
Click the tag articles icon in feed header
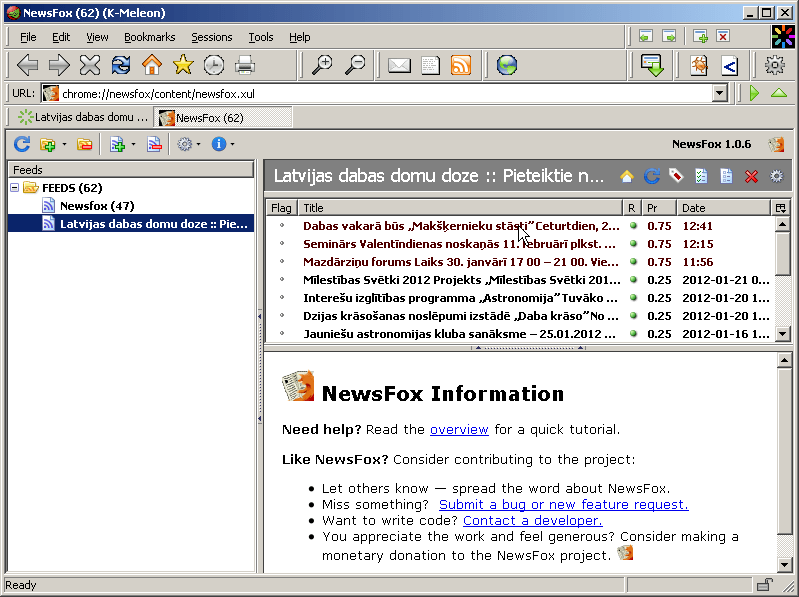click(676, 176)
